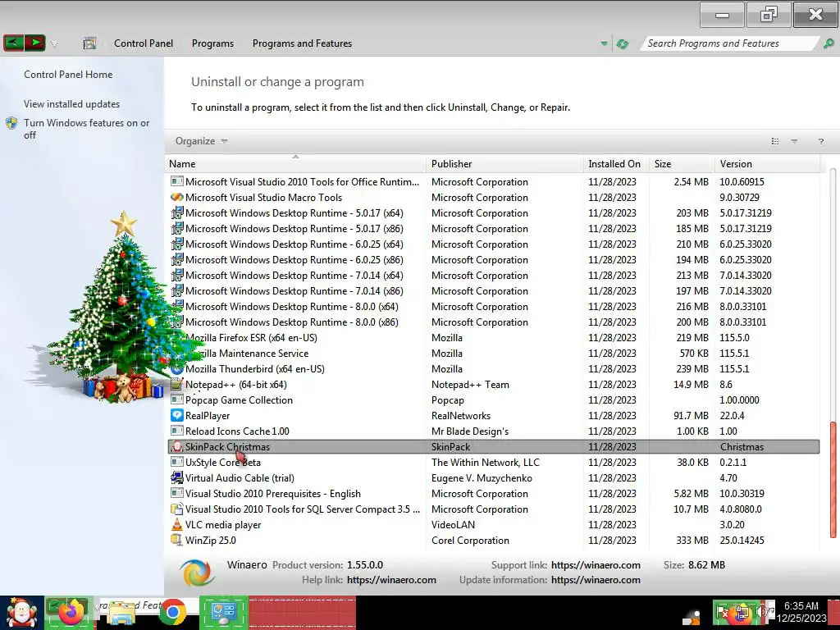
Task: Select Mozilla Maintenance Service row
Action: coord(493,354)
